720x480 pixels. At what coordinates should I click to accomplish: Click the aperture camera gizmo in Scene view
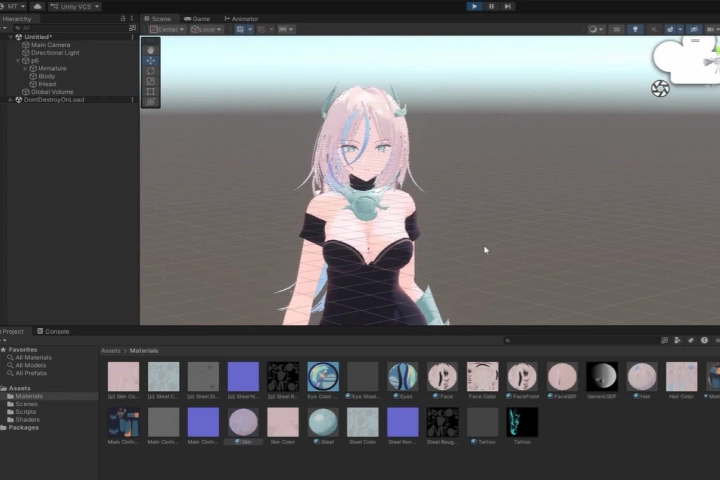point(660,89)
